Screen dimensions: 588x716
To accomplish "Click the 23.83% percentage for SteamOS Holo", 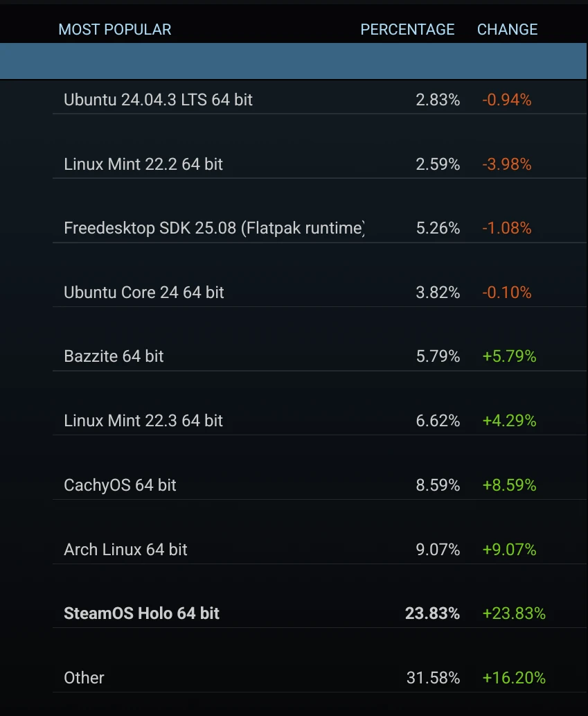I will pyautogui.click(x=432, y=613).
